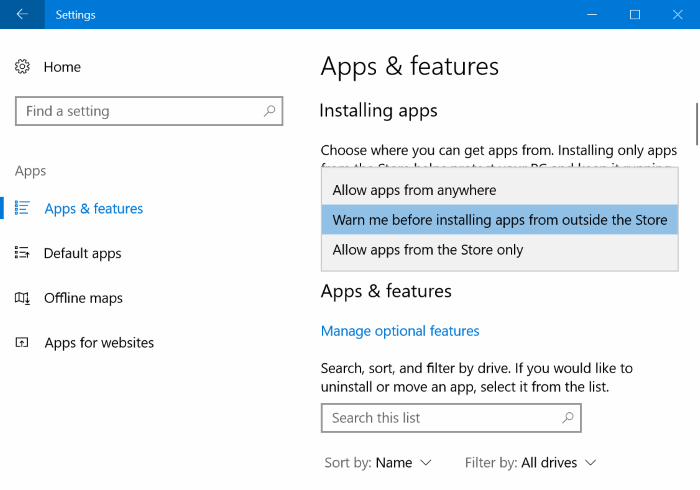Click the back arrow in title bar
This screenshot has width=700, height=490.
22,14
